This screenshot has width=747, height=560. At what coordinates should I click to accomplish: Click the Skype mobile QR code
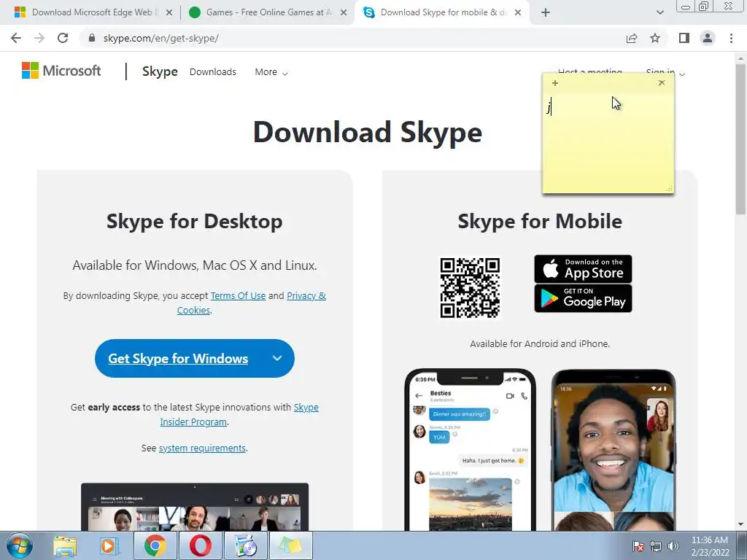coord(470,288)
